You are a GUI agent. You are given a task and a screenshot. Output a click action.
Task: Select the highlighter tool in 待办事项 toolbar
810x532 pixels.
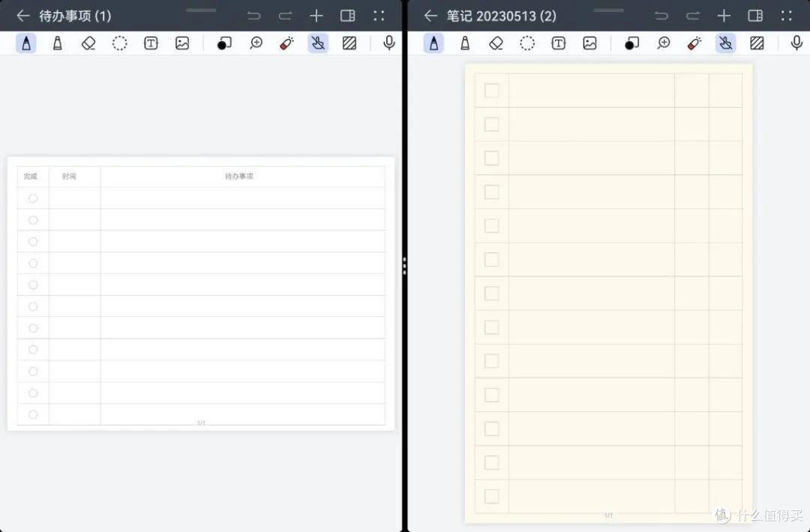[57, 43]
